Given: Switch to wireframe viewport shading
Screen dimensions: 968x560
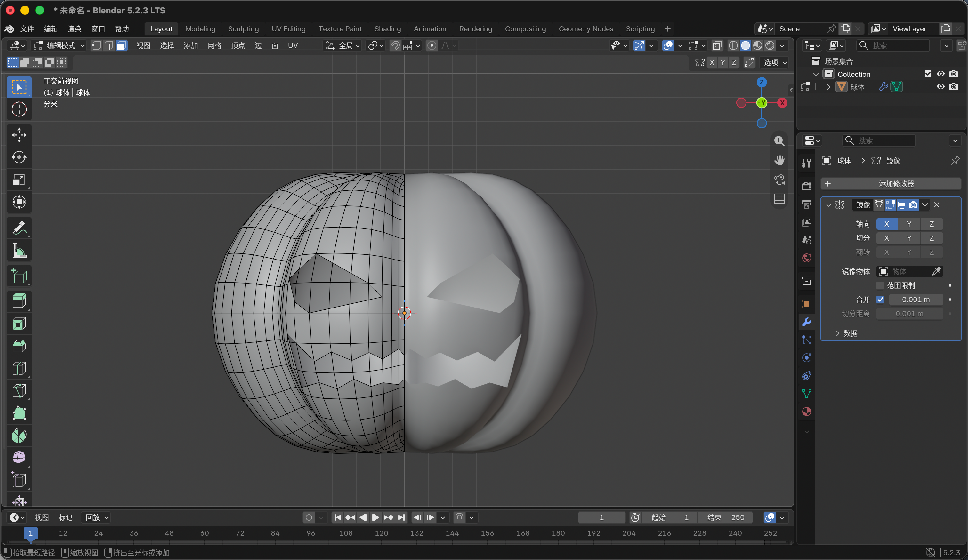Looking at the screenshot, I should tap(733, 46).
